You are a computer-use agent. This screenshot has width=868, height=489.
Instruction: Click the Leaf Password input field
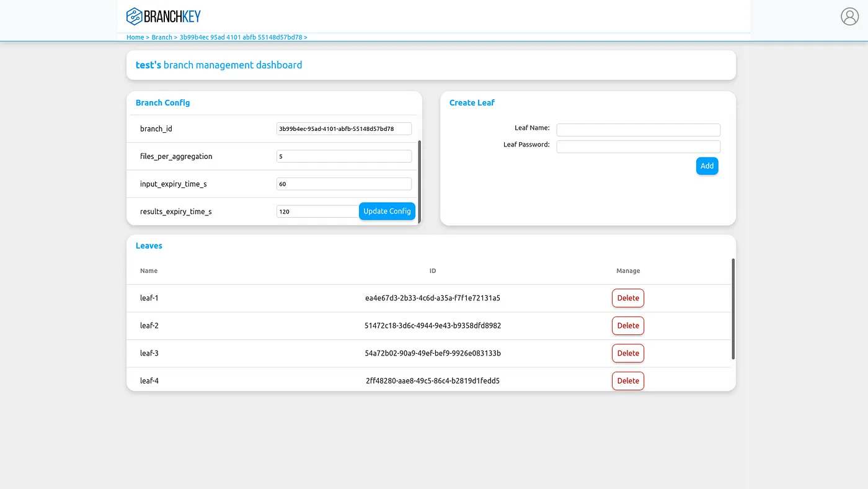[x=638, y=146]
